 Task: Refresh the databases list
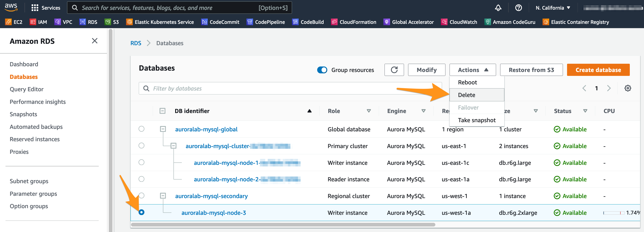(394, 70)
